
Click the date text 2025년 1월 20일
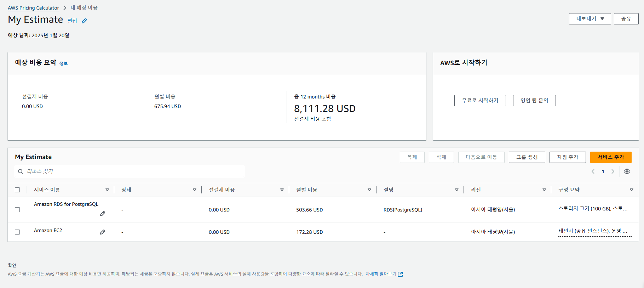click(51, 35)
